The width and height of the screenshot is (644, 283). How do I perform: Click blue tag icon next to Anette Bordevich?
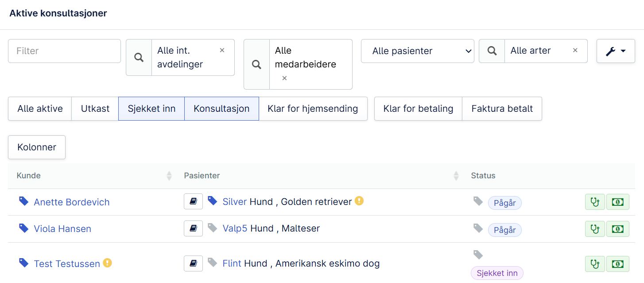pos(23,201)
